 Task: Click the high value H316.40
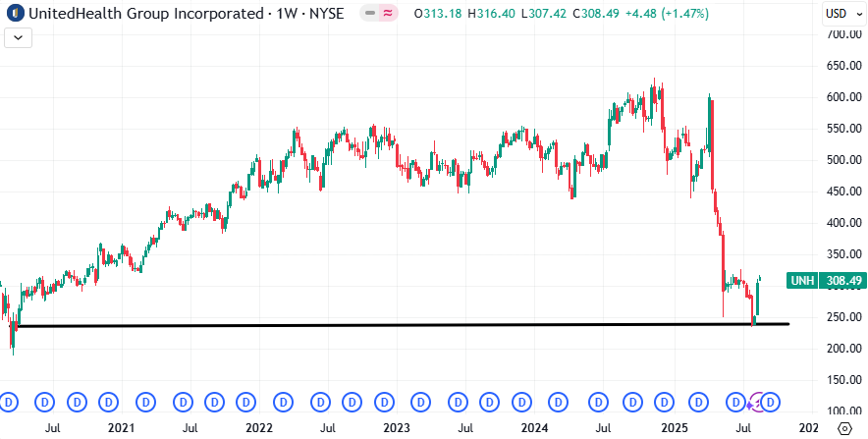click(491, 14)
